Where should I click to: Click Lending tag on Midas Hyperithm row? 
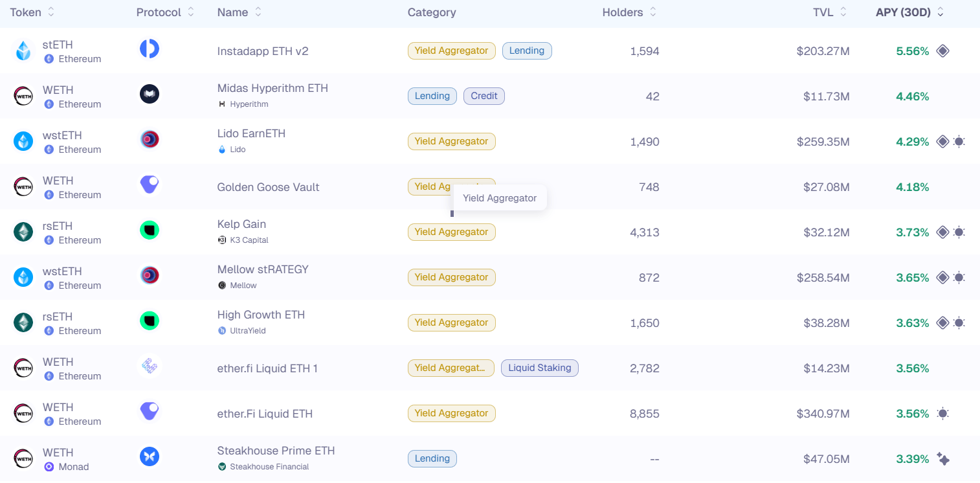tap(432, 96)
